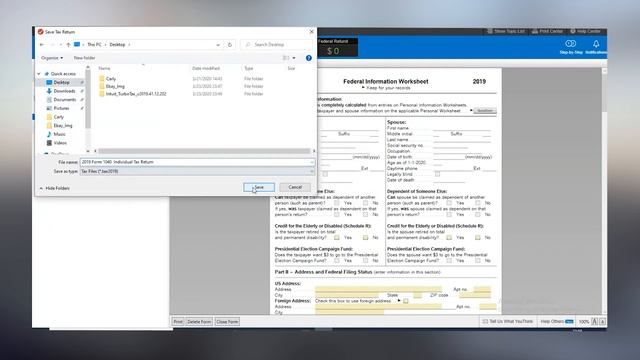This screenshot has width=640, height=360.
Task: Go up one folder level arrow
Action: (68, 44)
